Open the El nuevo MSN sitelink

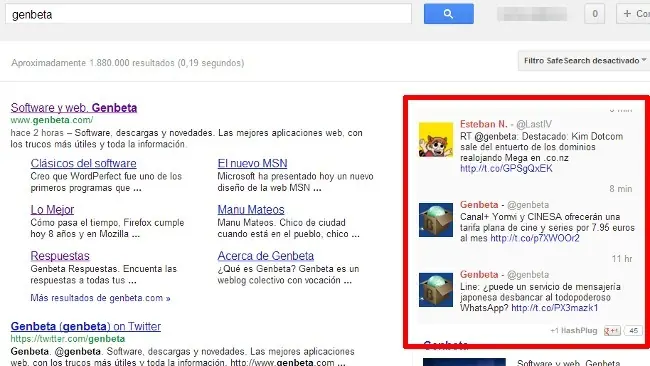[x=252, y=163]
